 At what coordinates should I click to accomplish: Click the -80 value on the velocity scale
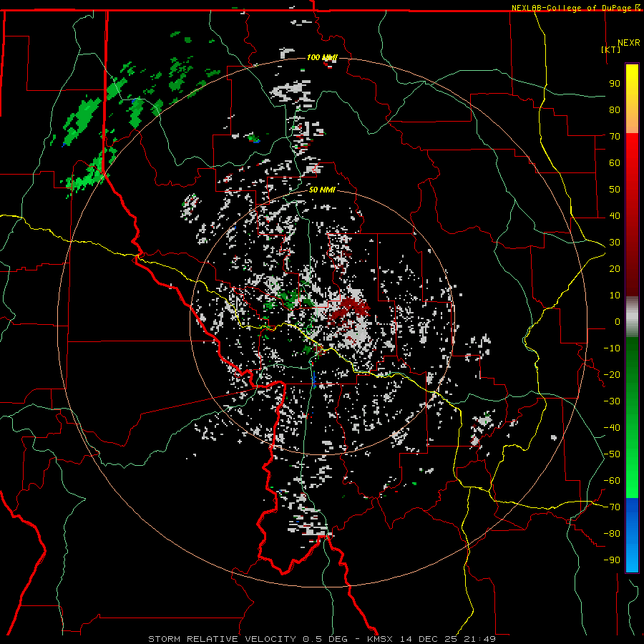pyautogui.click(x=612, y=534)
